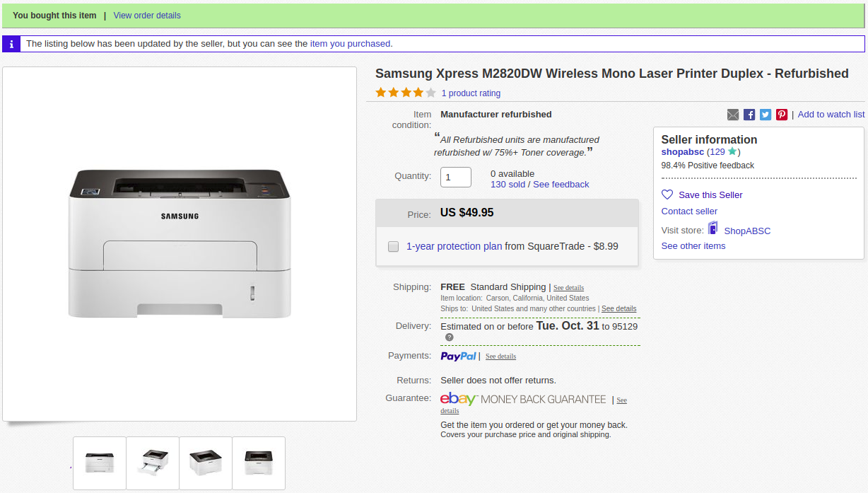This screenshot has height=493, width=868.
Task: Click the heart icon beside Save this Seller
Action: tap(667, 195)
